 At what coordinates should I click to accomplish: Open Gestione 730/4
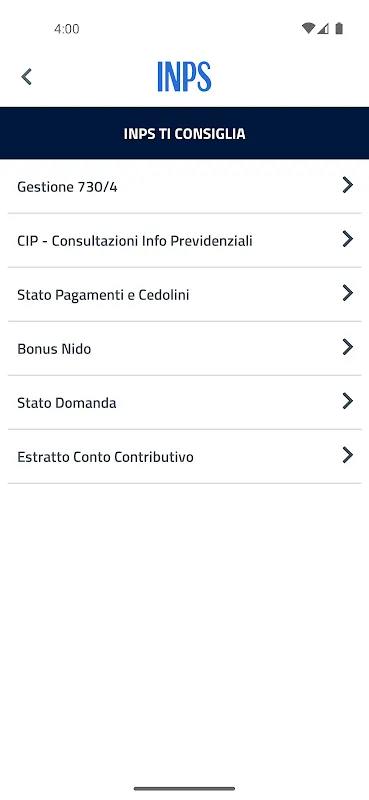click(184, 187)
